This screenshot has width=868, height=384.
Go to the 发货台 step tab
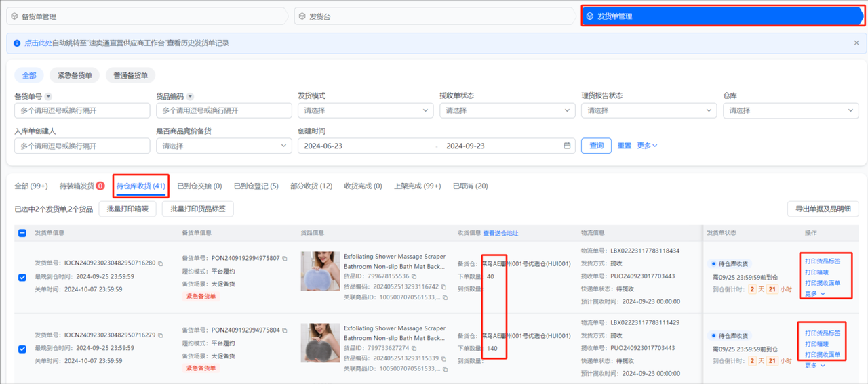tap(435, 16)
